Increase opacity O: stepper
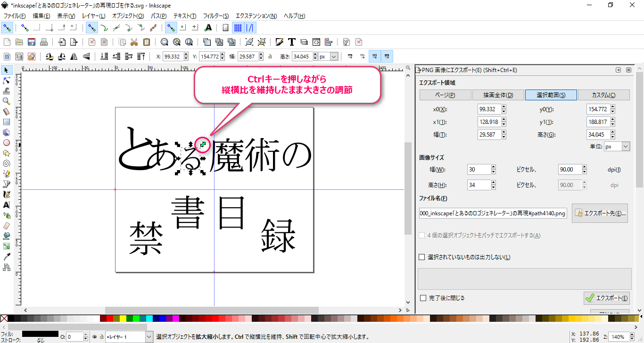The width and height of the screenshot is (644, 343). click(x=85, y=335)
